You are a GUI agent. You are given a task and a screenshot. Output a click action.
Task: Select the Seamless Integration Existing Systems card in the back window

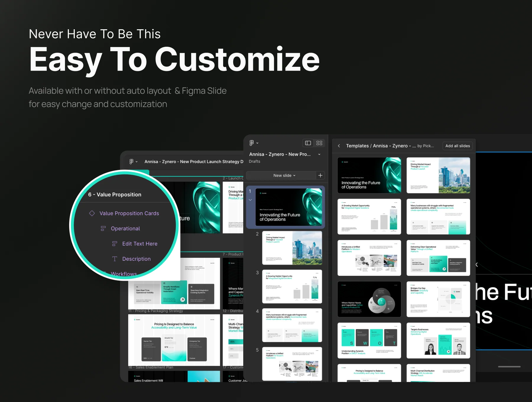201,294
